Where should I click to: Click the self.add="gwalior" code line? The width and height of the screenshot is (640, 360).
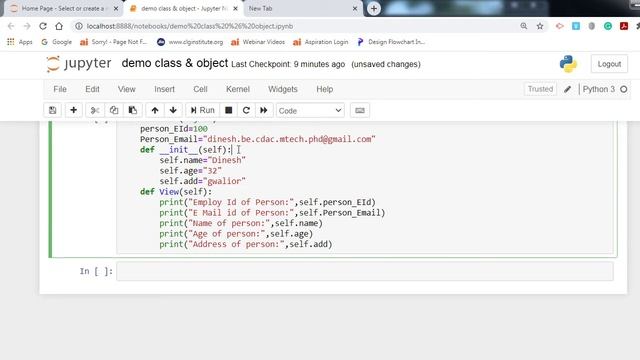pos(202,181)
